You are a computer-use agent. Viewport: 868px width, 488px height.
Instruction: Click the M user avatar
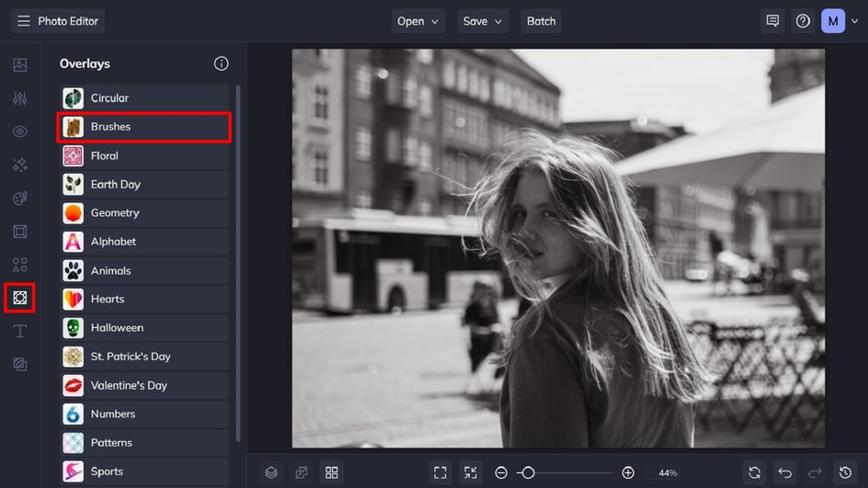(832, 21)
